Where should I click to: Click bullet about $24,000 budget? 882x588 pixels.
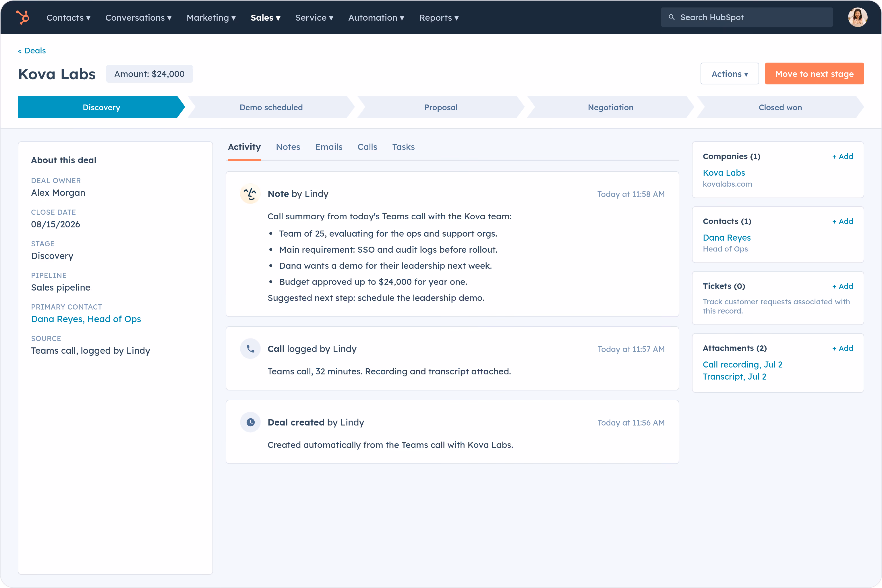click(x=373, y=282)
